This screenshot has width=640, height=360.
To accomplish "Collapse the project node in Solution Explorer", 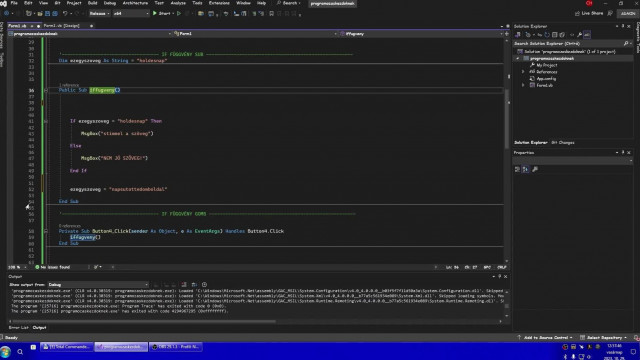I will point(518,58).
